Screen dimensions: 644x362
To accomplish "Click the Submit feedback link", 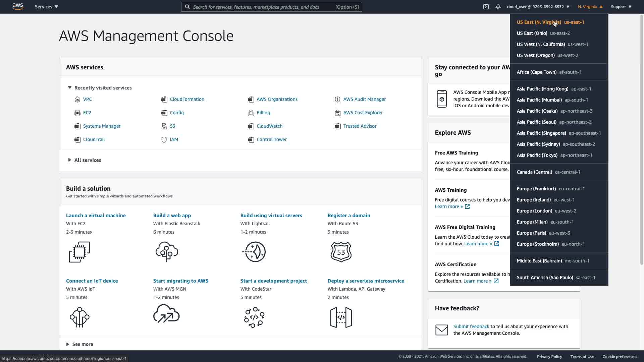I will 471,326.
